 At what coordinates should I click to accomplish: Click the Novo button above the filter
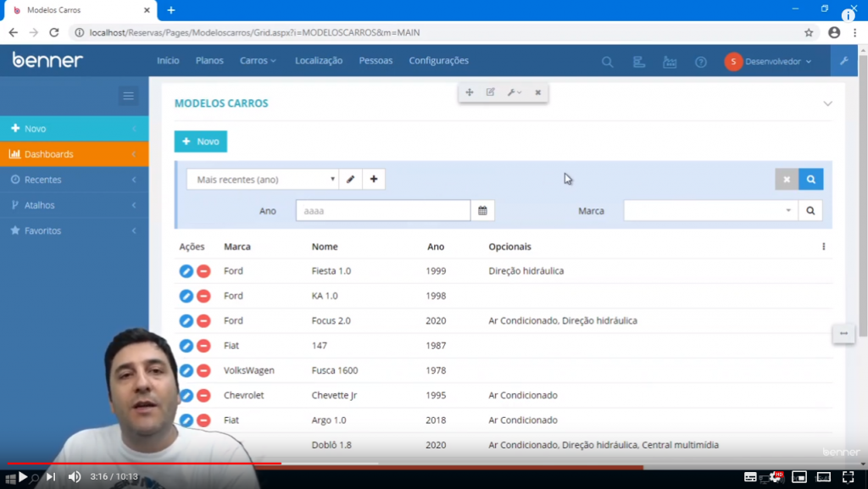click(201, 142)
